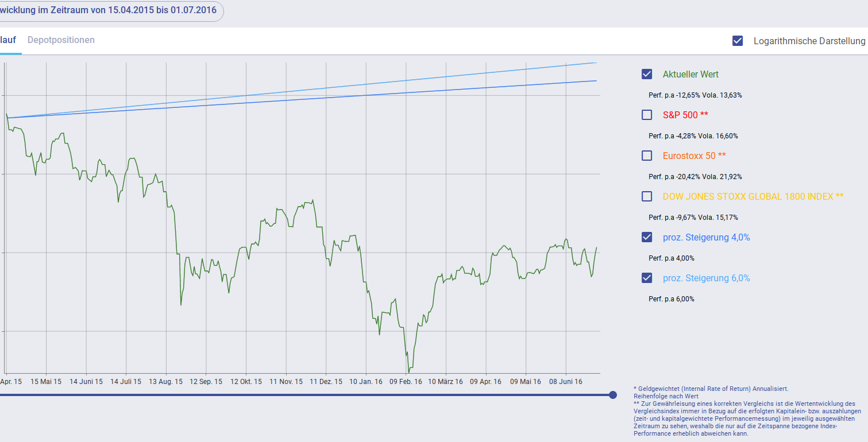
Task: Disable the Logarithmische Darstellung checkbox
Action: (738, 41)
